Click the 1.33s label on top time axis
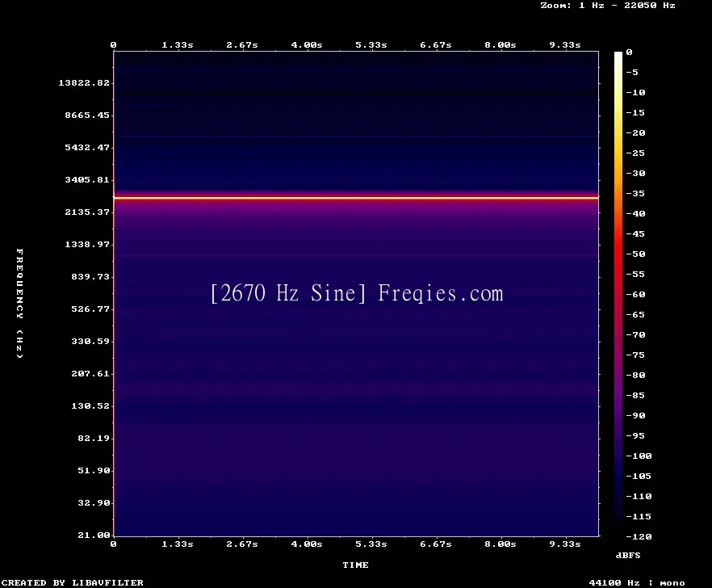This screenshot has height=588, width=712. (x=178, y=45)
